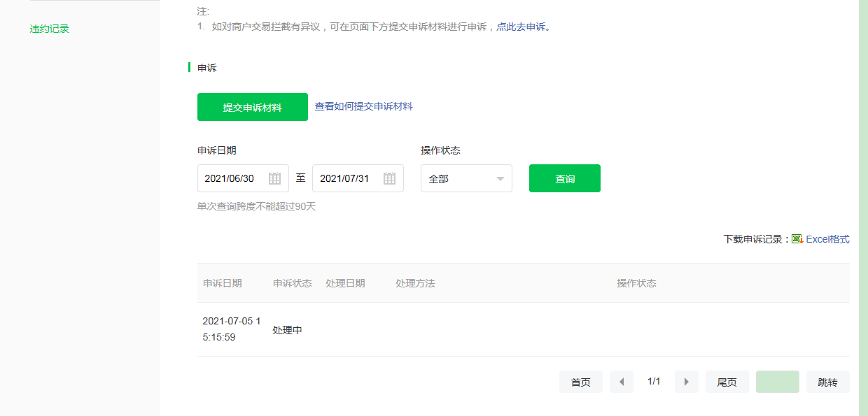Select the 操作状态 column header in table

(636, 283)
